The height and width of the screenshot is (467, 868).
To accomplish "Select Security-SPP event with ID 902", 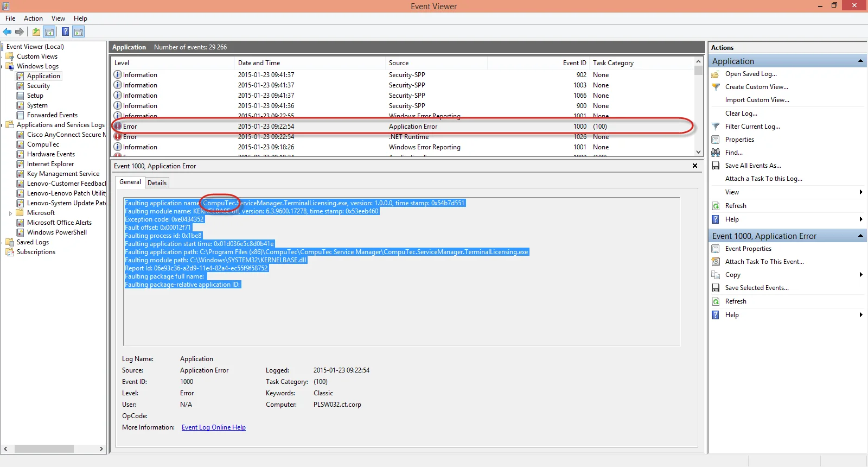I will coord(403,75).
